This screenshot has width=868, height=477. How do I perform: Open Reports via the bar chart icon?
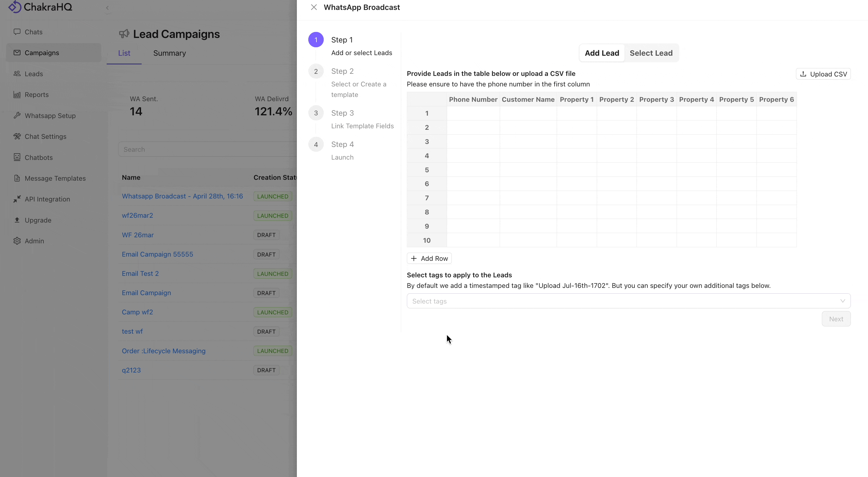click(x=17, y=95)
